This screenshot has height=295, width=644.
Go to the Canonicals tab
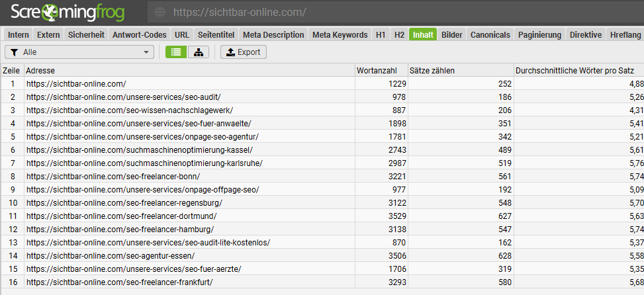pyautogui.click(x=490, y=35)
